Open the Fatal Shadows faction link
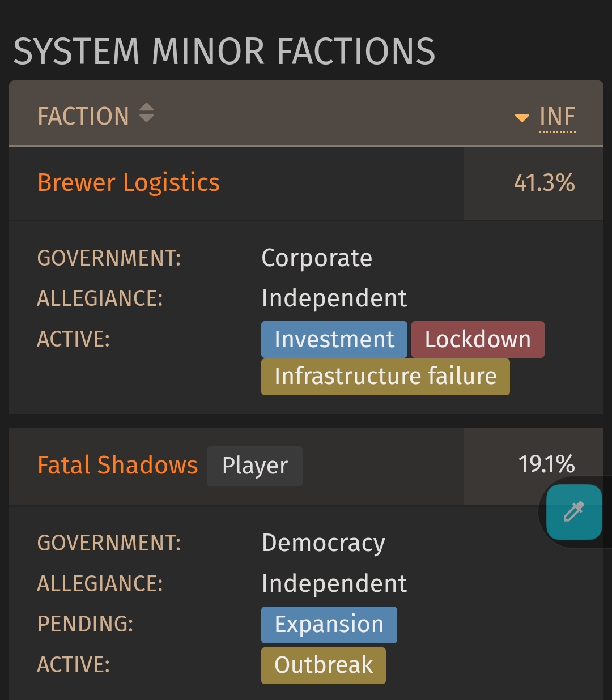The height and width of the screenshot is (700, 612). tap(117, 465)
